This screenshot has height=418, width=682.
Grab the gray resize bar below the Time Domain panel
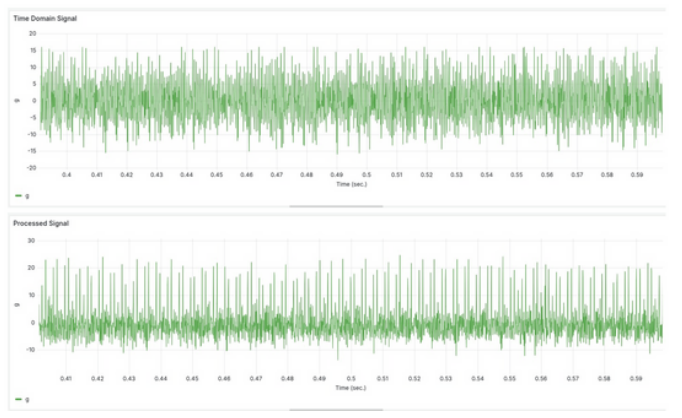(x=335, y=206)
